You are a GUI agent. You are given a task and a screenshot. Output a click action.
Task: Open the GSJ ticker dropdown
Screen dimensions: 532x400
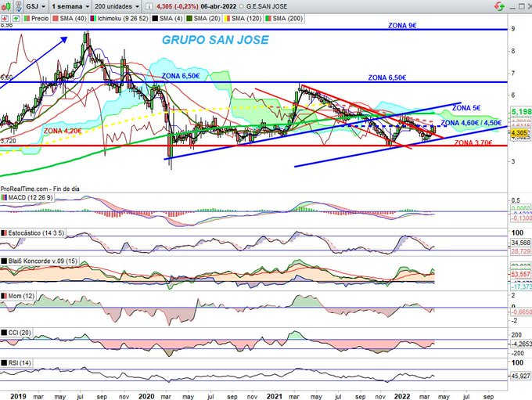tap(36, 6)
